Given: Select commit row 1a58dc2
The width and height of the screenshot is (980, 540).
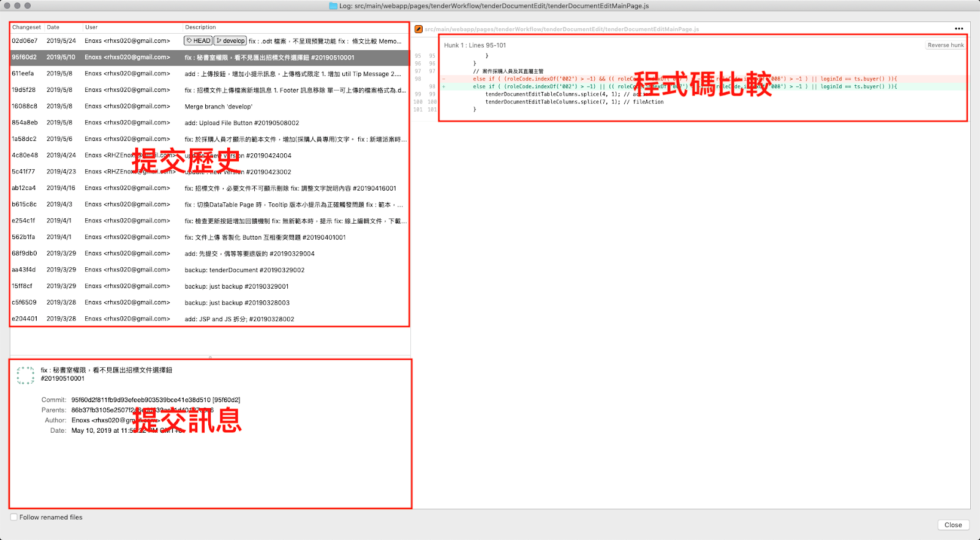Looking at the screenshot, I should click(209, 139).
